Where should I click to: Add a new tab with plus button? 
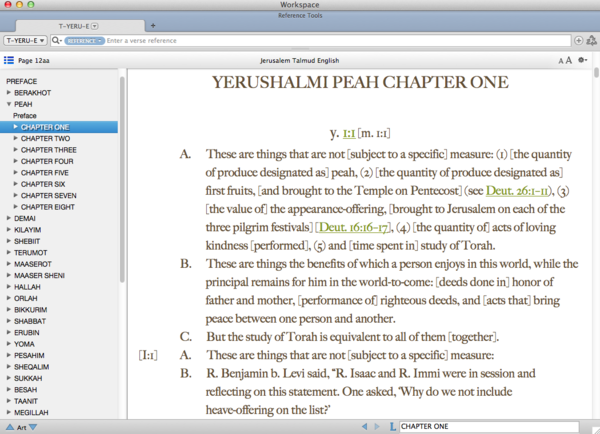pos(153,24)
